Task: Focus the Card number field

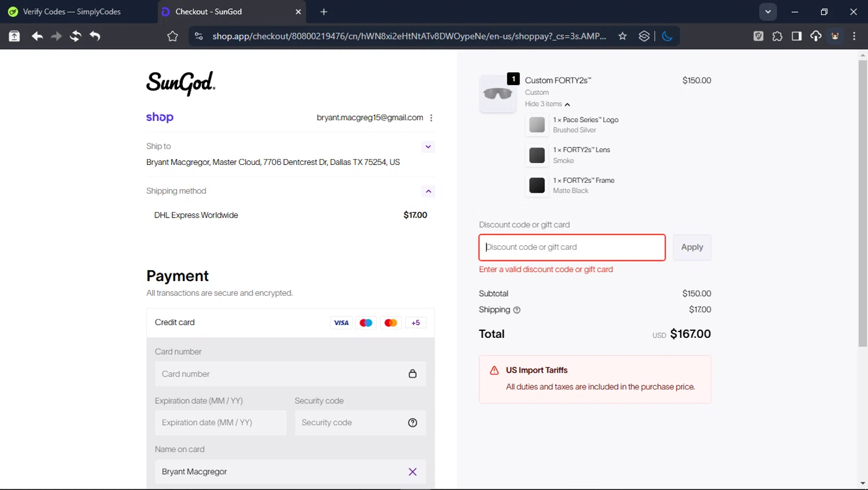Action: 290,374
